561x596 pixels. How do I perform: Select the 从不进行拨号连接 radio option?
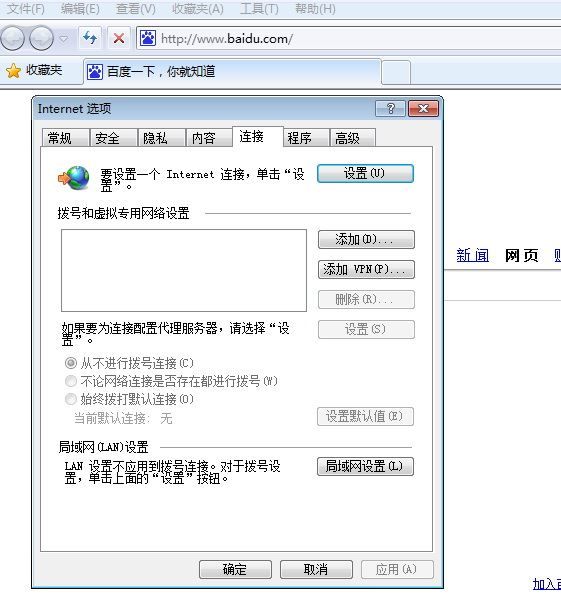coord(71,363)
